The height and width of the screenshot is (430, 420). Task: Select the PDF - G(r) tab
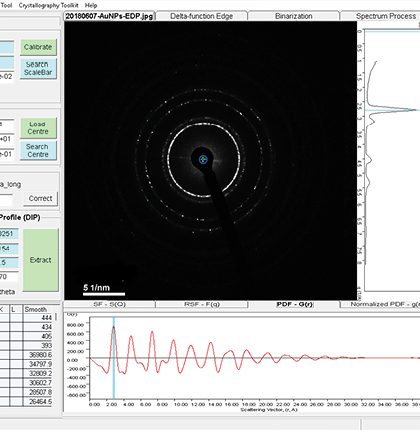294,304
